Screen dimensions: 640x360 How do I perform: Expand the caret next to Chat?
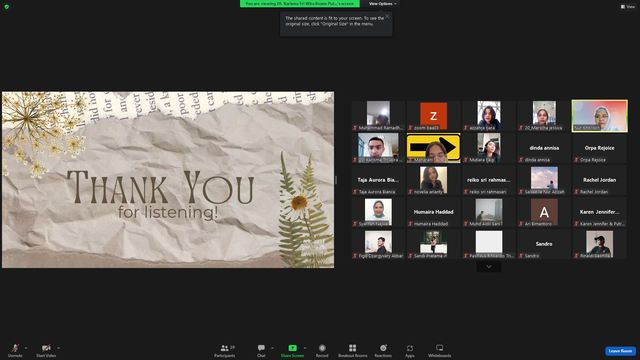pos(272,348)
